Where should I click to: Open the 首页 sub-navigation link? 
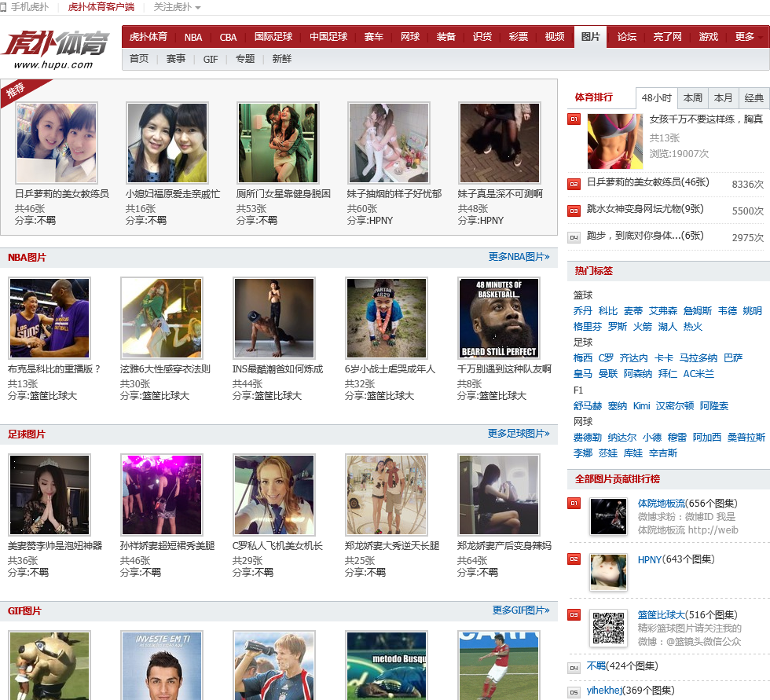139,59
